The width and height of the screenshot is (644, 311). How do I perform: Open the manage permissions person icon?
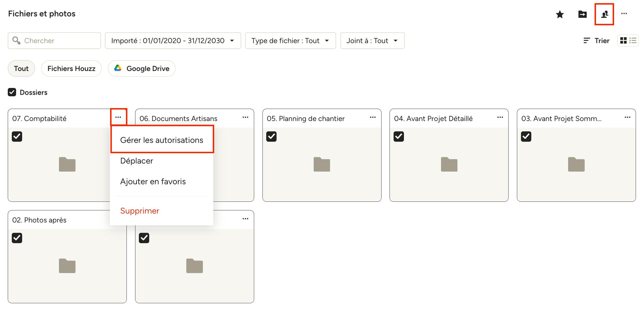pos(604,14)
